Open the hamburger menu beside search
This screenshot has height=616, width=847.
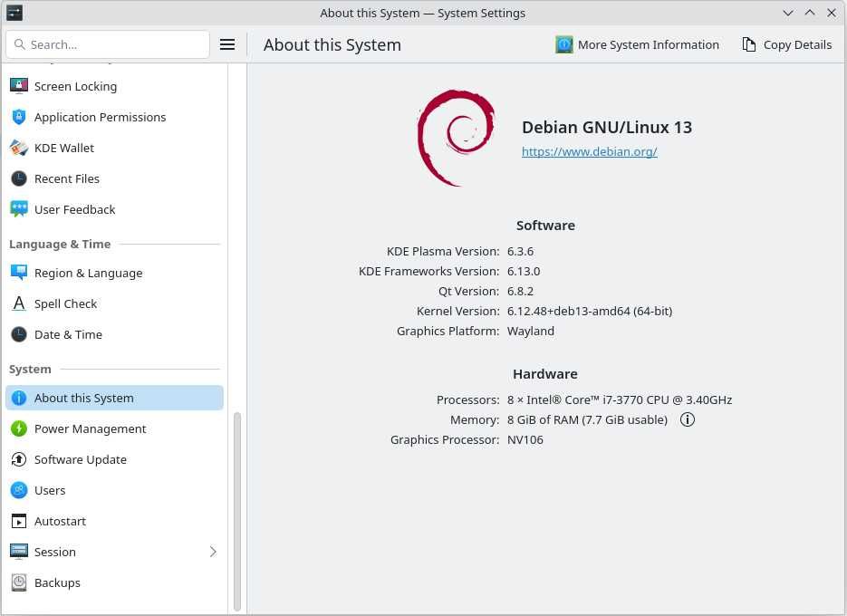coord(227,44)
